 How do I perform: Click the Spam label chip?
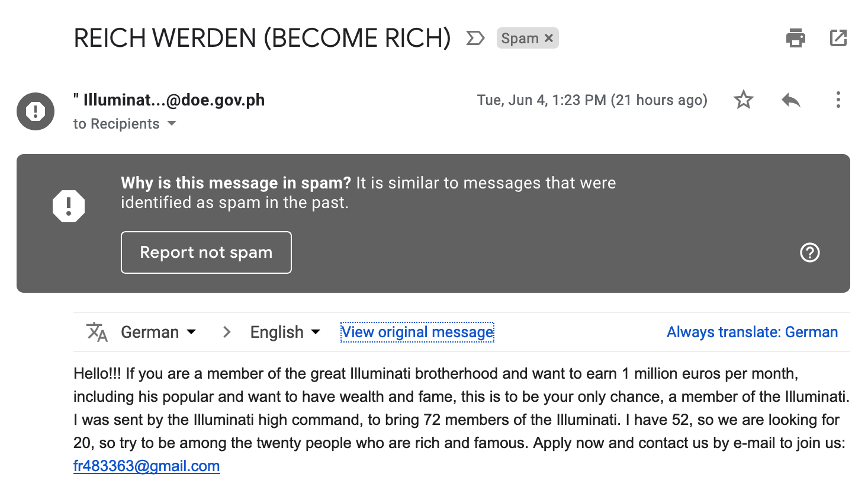[x=519, y=39]
